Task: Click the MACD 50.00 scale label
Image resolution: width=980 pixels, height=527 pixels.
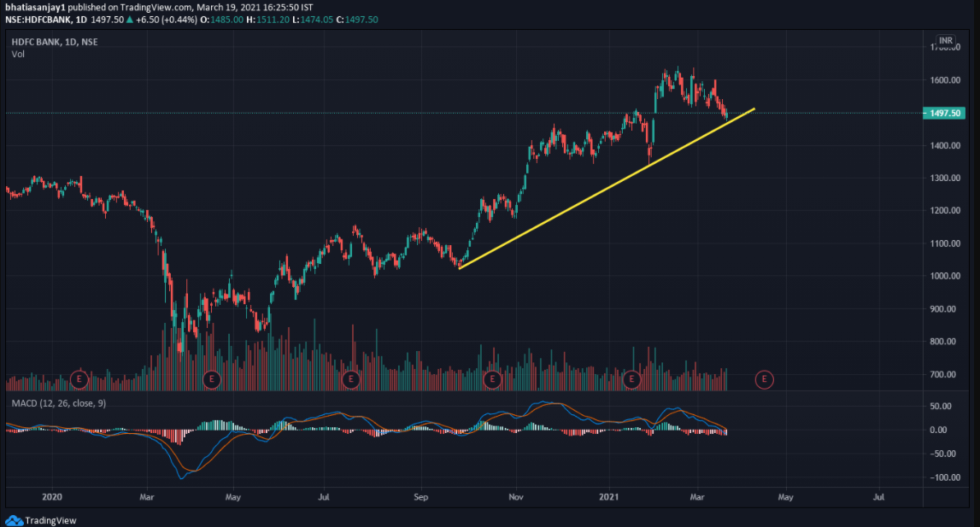Action: (x=941, y=407)
